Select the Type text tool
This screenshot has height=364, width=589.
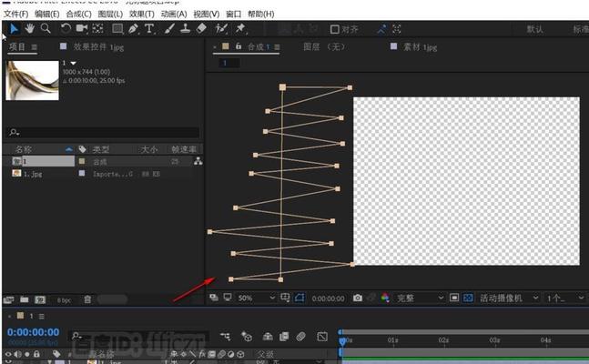[150, 28]
